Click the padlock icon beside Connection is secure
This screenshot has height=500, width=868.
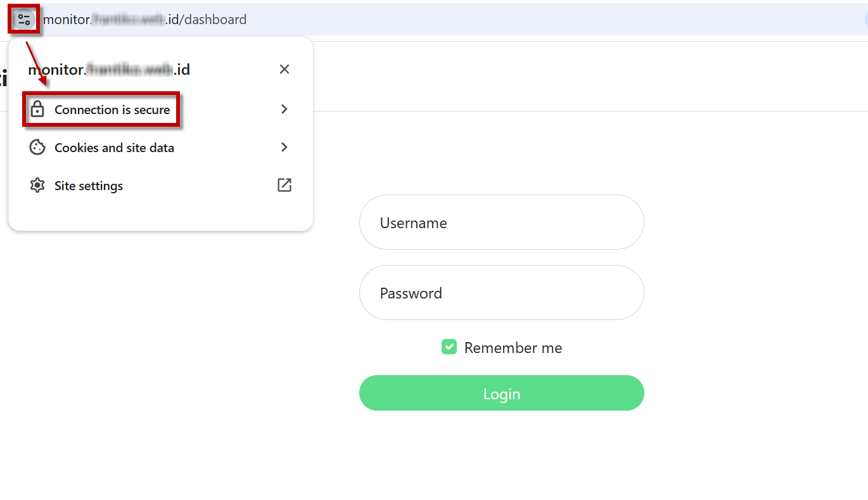[37, 110]
